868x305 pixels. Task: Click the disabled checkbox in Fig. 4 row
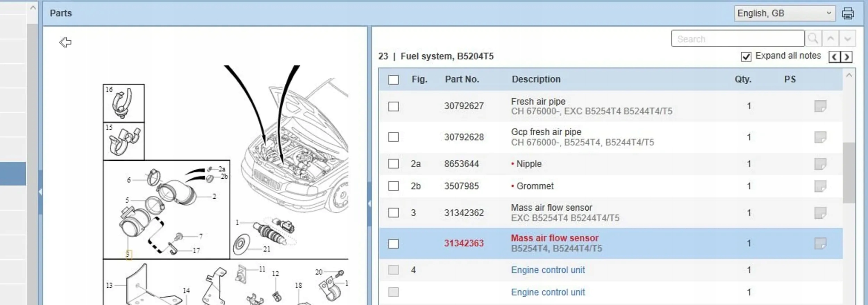[x=393, y=270]
